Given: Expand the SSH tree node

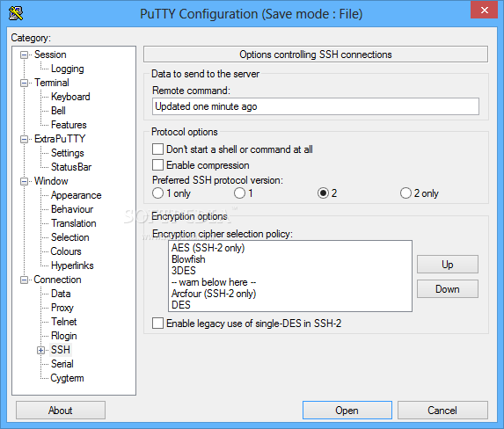Looking at the screenshot, I should 40,350.
